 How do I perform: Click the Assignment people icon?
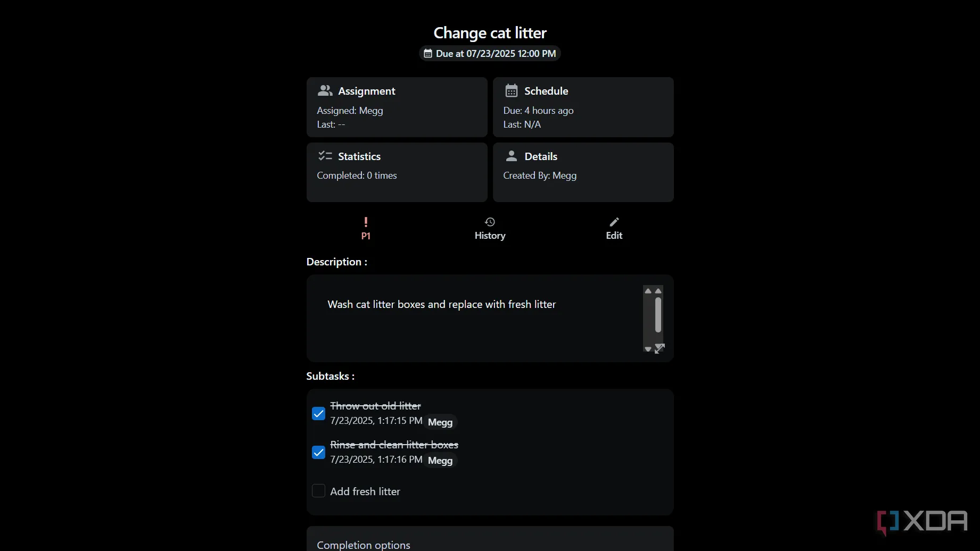pos(325,90)
